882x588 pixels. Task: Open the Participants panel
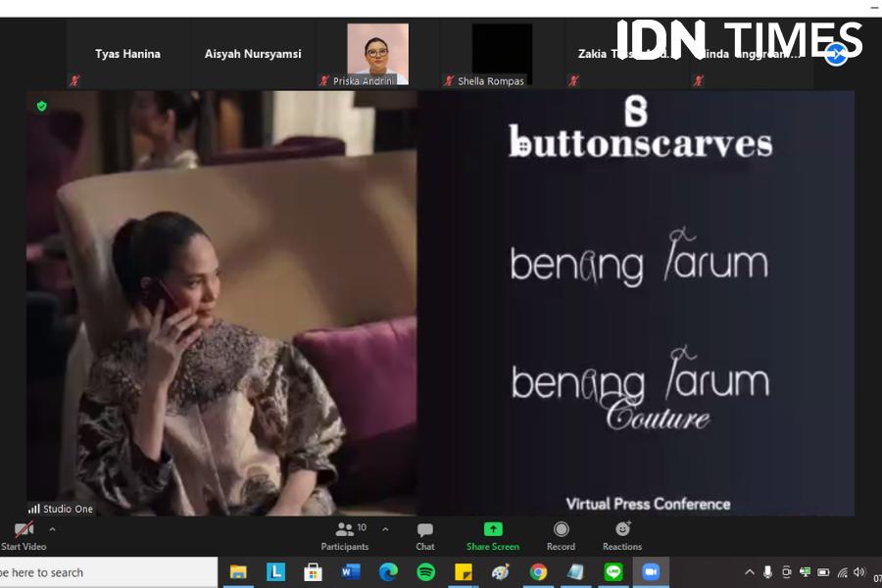point(345,536)
